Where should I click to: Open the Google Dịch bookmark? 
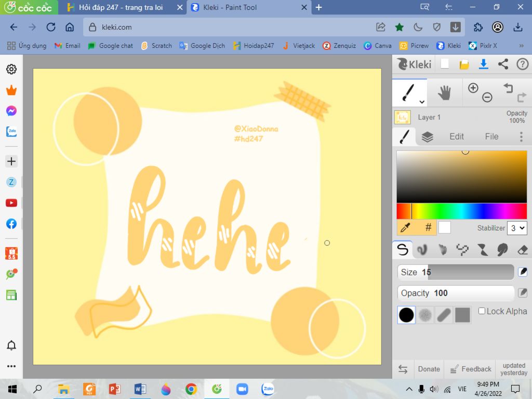tap(202, 46)
